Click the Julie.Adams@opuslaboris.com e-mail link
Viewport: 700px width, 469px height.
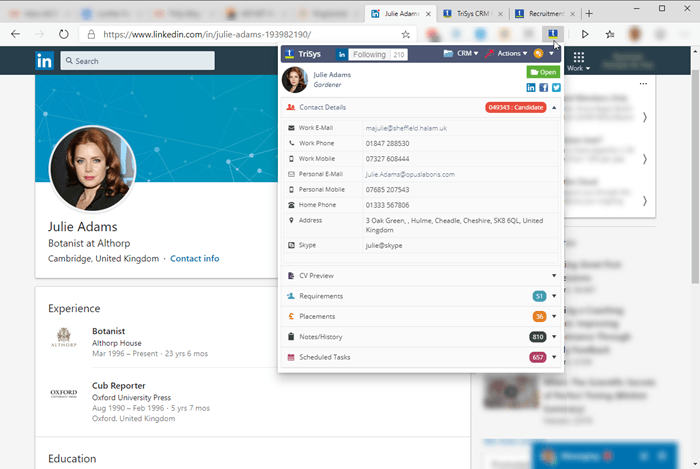[410, 174]
